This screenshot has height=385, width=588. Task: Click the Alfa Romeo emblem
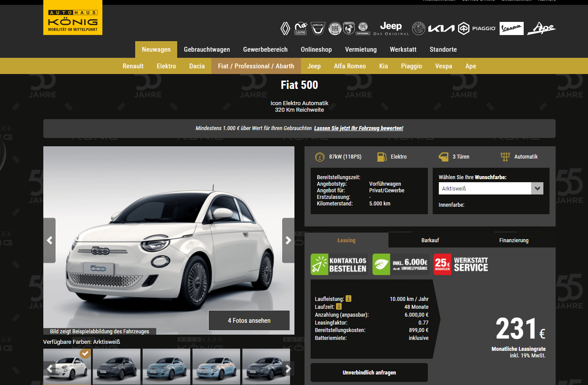(x=419, y=28)
